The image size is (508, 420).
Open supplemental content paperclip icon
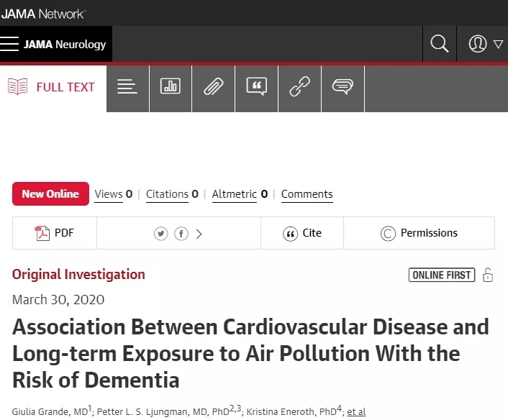point(214,86)
